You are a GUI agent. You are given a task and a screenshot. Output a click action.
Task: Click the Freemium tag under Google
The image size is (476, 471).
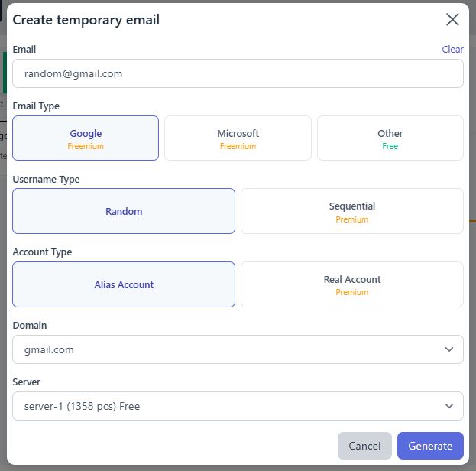click(x=86, y=146)
